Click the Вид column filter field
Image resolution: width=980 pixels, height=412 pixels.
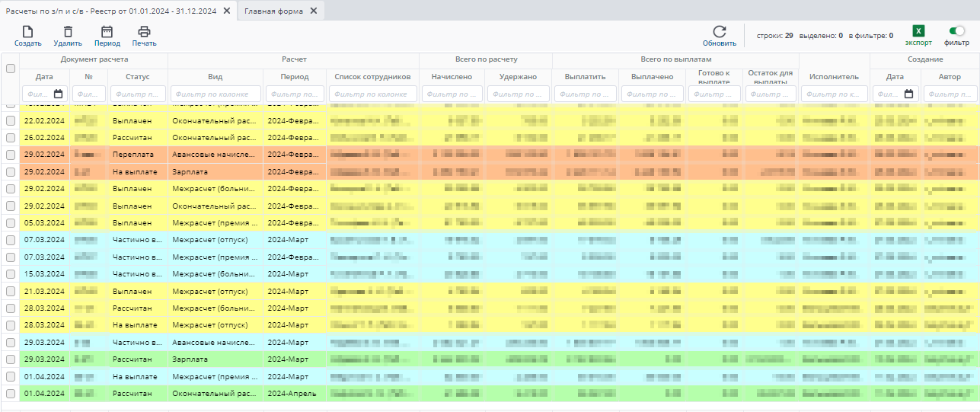coord(215,94)
